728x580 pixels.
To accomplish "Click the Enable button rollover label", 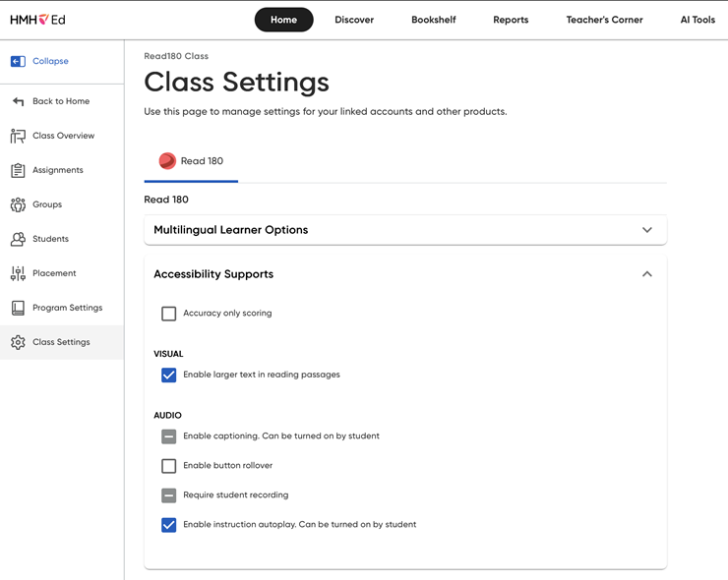I will pyautogui.click(x=228, y=465).
